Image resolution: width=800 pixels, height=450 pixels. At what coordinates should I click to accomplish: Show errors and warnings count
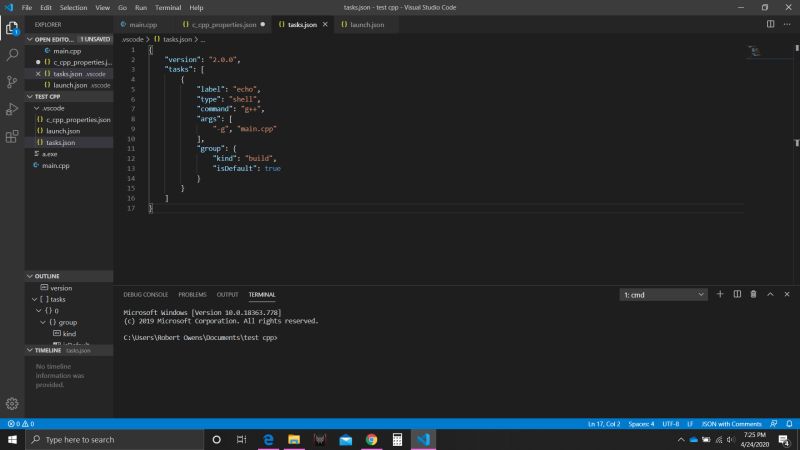(21, 424)
